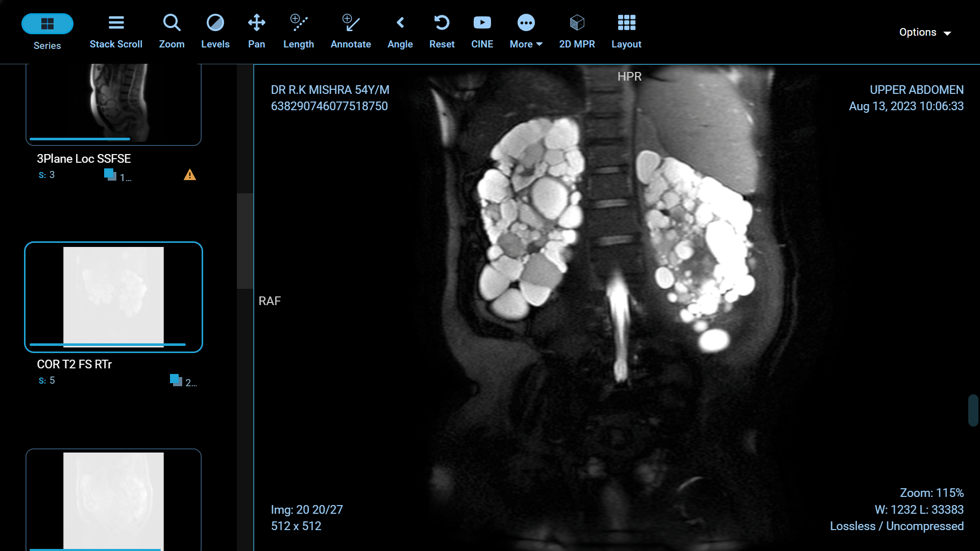The width and height of the screenshot is (980, 551).
Task: Select the Angle measurement tool
Action: click(x=400, y=31)
